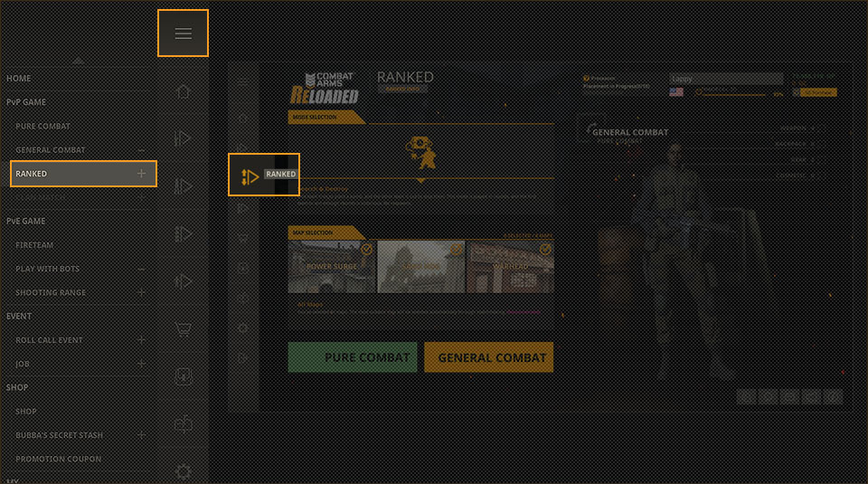The height and width of the screenshot is (484, 868).
Task: Click the highlighted Ranked play icon
Action: [x=250, y=176]
